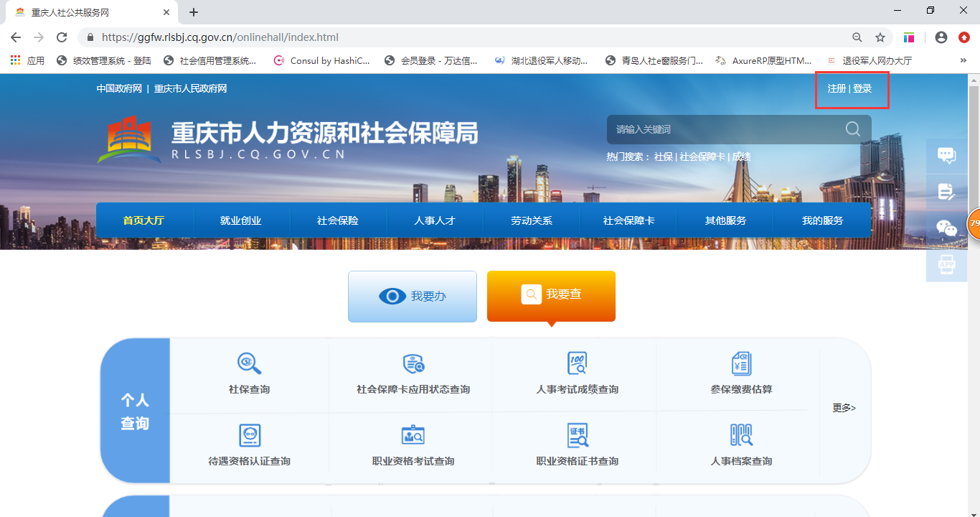Image resolution: width=980 pixels, height=517 pixels.
Task: Bookmark this page with star icon
Action: click(880, 37)
